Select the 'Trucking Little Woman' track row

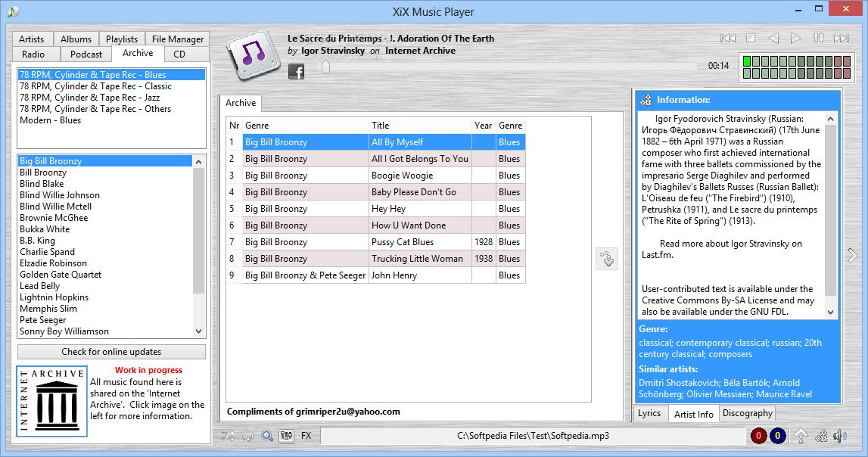(376, 258)
